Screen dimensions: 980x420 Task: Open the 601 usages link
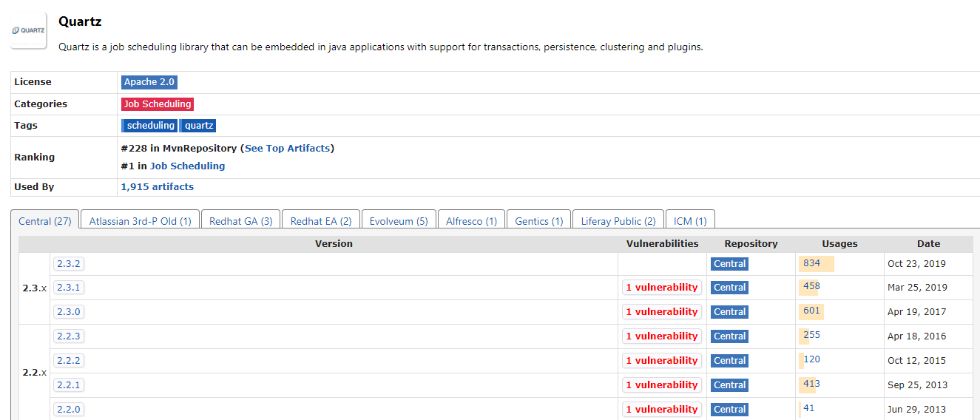point(811,311)
